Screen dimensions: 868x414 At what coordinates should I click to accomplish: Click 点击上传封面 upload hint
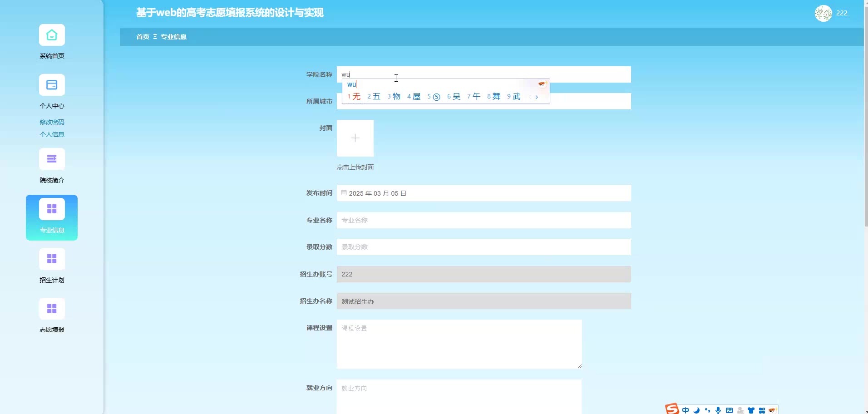click(355, 167)
